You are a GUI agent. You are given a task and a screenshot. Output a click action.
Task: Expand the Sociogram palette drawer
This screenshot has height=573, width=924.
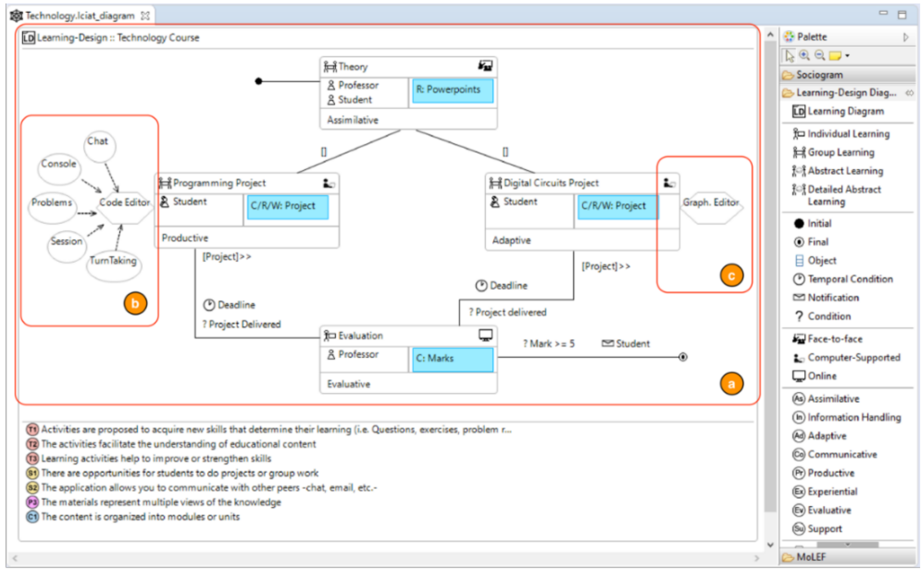tap(819, 75)
